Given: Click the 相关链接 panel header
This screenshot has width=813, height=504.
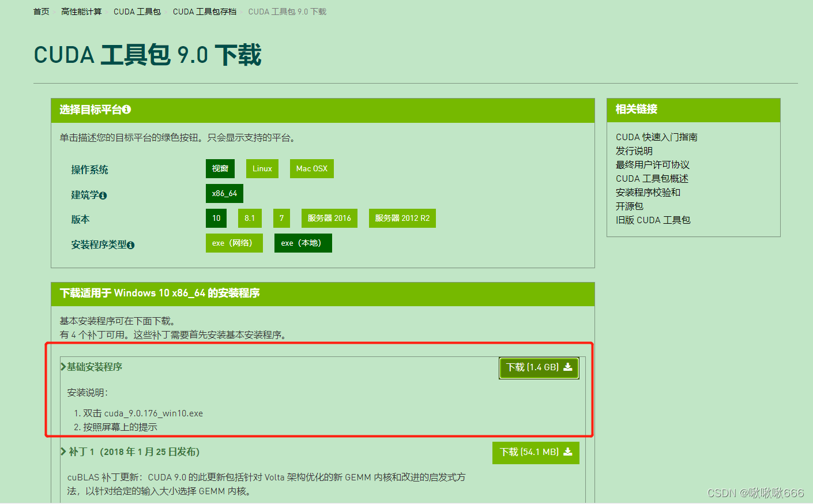Looking at the screenshot, I should click(694, 110).
